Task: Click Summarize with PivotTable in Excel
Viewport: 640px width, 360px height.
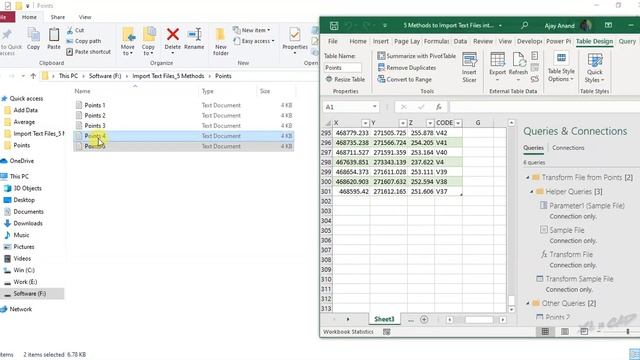Action: pos(417,56)
